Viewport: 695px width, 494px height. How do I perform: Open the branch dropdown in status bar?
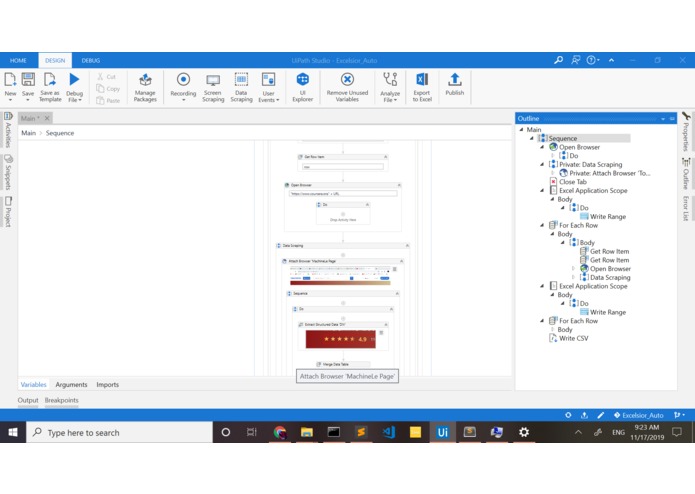679,415
